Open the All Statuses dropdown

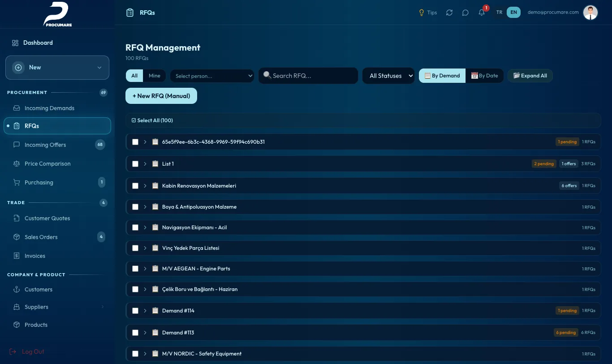click(x=389, y=76)
